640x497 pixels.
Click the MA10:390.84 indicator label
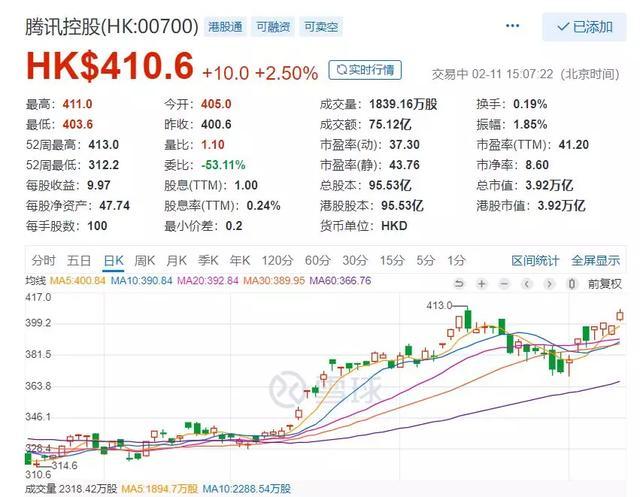(142, 281)
